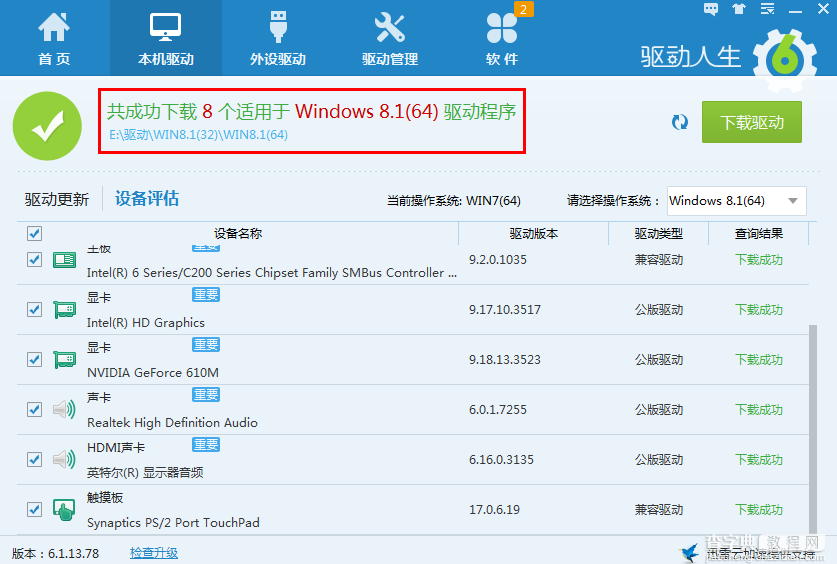Select the 设备评估 tab
The image size is (837, 564).
147,198
